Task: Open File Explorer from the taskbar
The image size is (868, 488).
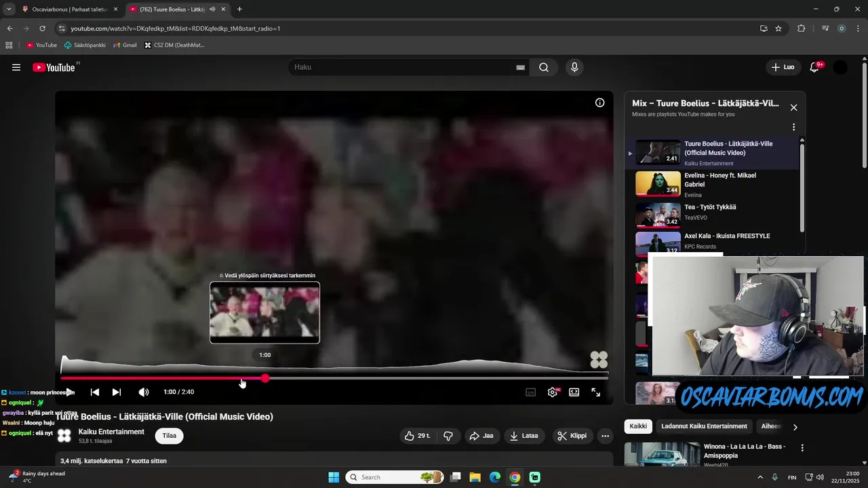Action: 475,477
